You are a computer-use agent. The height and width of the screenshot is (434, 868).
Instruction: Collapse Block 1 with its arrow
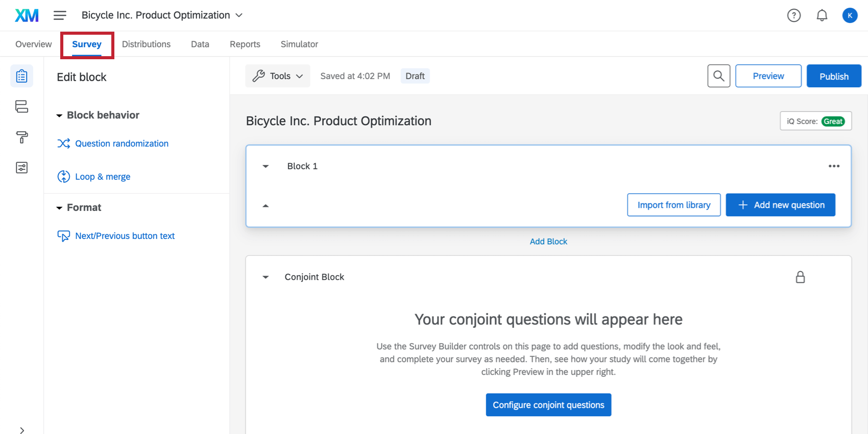266,166
